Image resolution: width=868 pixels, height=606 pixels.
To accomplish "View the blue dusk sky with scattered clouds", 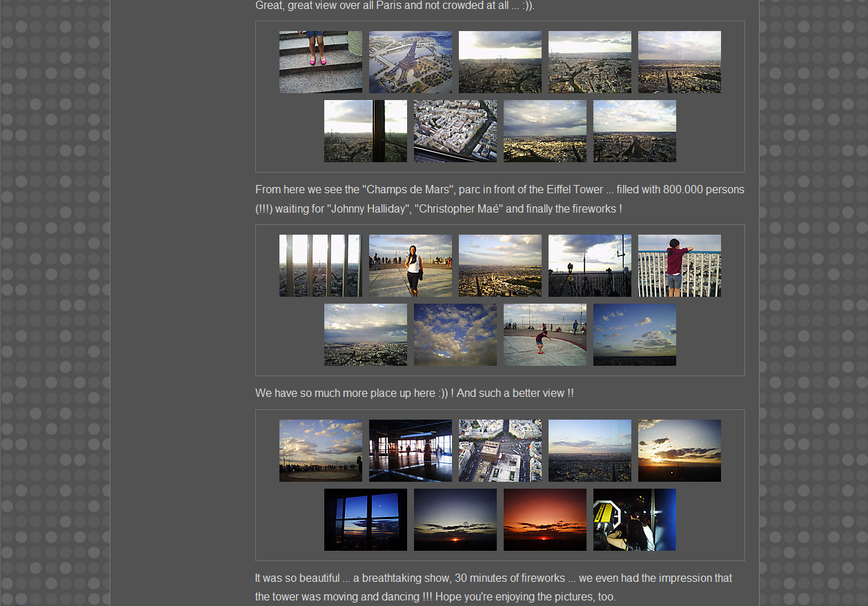I will [634, 335].
